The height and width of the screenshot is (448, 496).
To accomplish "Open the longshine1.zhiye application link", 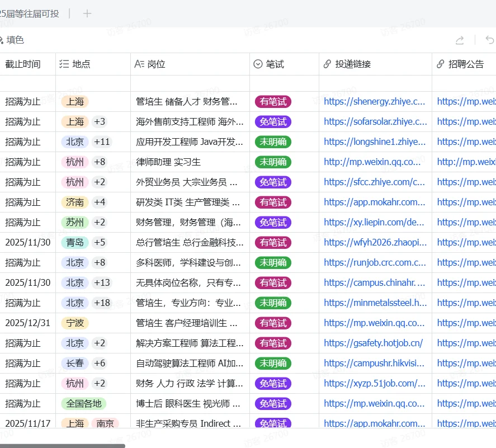I will [375, 142].
